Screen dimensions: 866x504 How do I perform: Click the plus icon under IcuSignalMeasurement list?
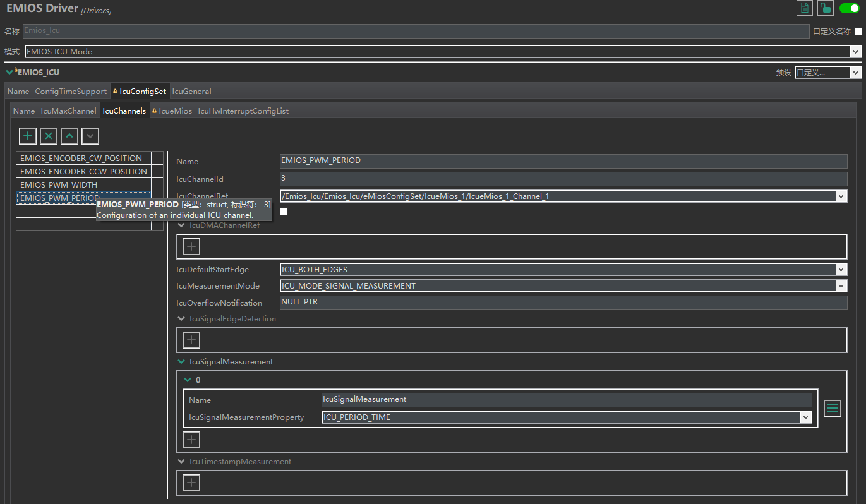click(x=191, y=440)
